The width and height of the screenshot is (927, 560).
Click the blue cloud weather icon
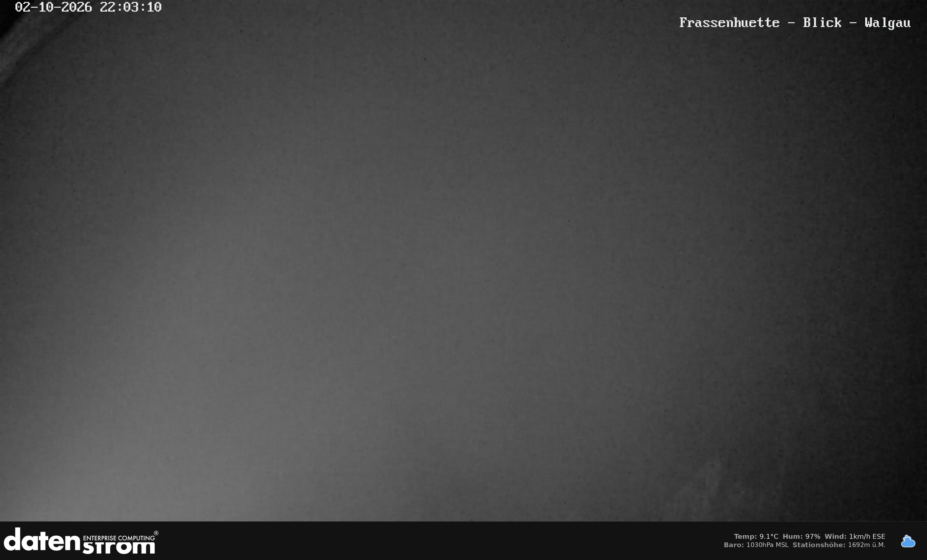click(x=908, y=541)
